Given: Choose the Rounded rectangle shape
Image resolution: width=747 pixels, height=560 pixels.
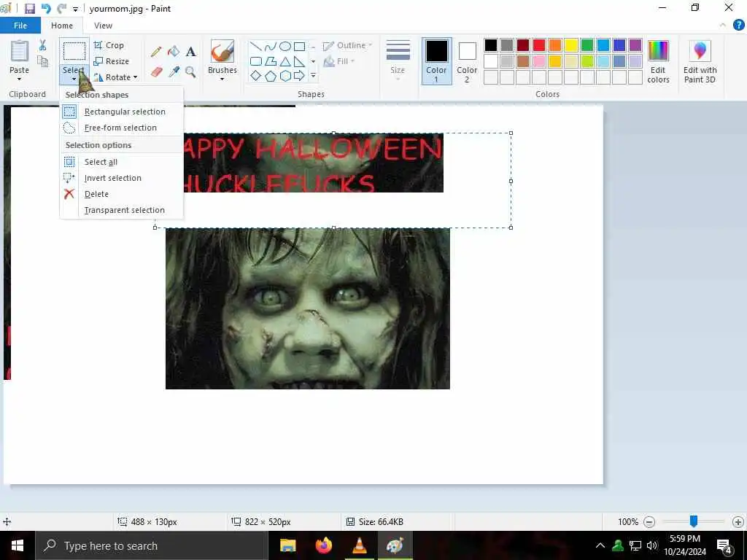Looking at the screenshot, I should (x=256, y=61).
